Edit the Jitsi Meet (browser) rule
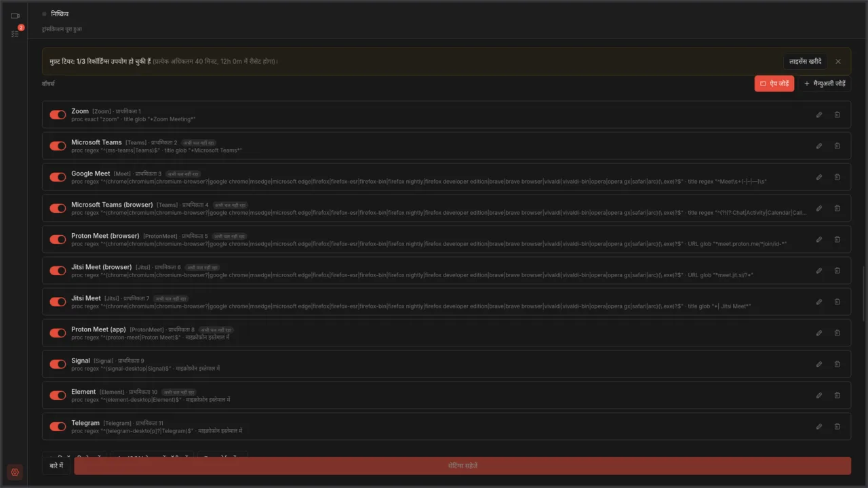868x488 pixels. pyautogui.click(x=819, y=270)
